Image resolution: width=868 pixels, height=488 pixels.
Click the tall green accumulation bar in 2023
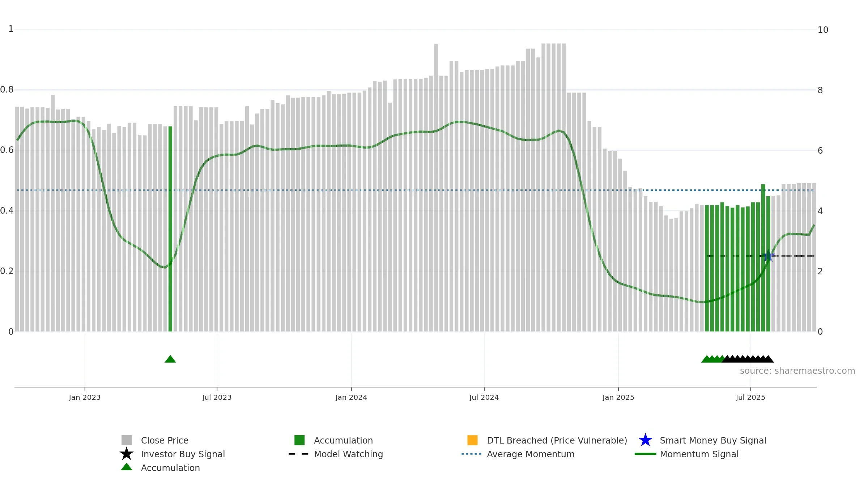(170, 229)
